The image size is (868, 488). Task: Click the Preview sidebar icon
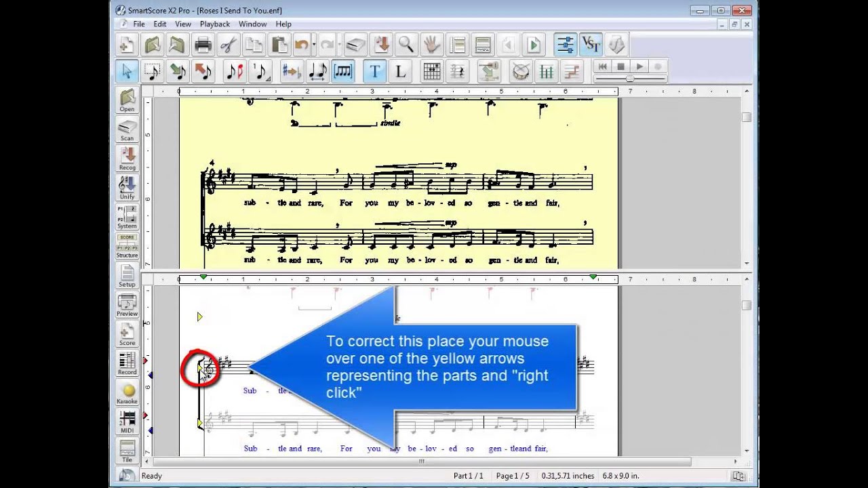(x=127, y=304)
